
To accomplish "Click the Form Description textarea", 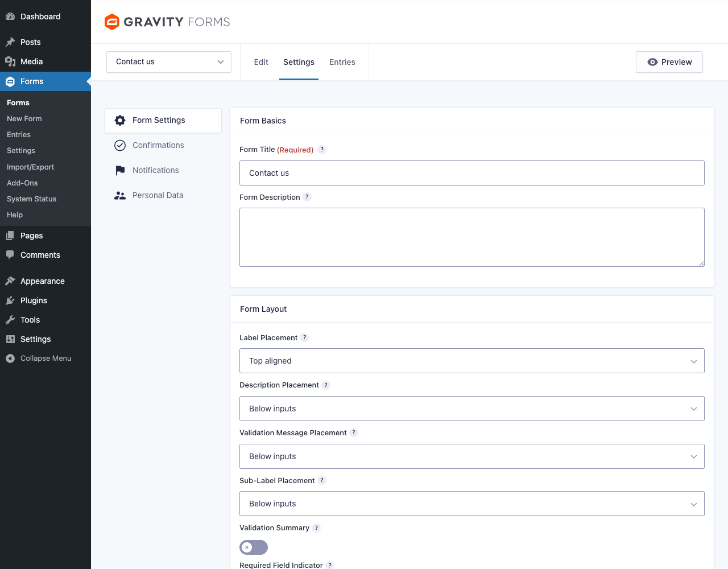I will (472, 237).
